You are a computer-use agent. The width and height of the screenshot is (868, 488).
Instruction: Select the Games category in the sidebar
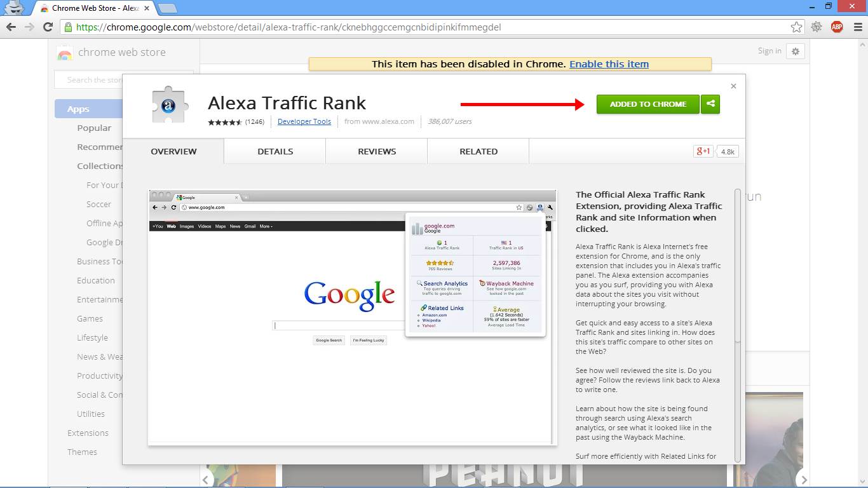pyautogui.click(x=90, y=318)
